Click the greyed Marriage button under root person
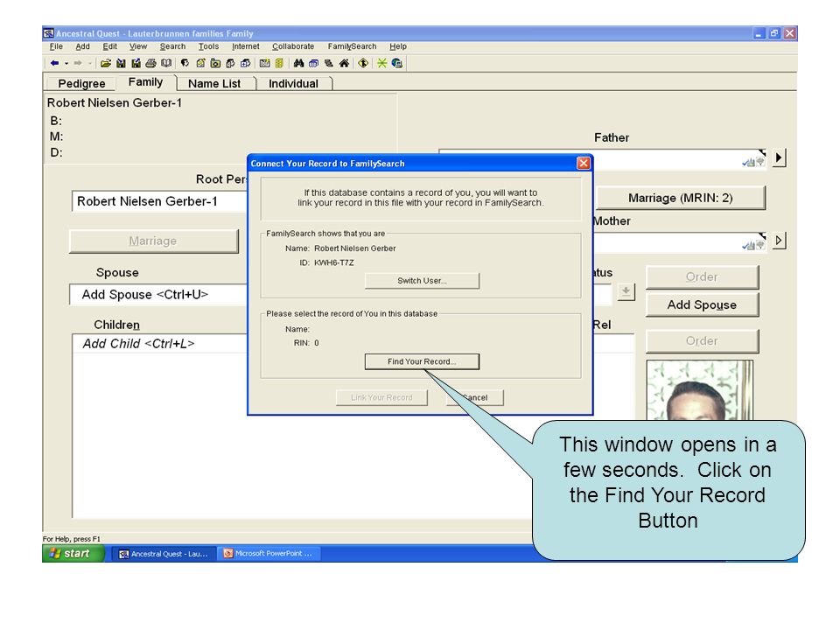 [x=153, y=241]
